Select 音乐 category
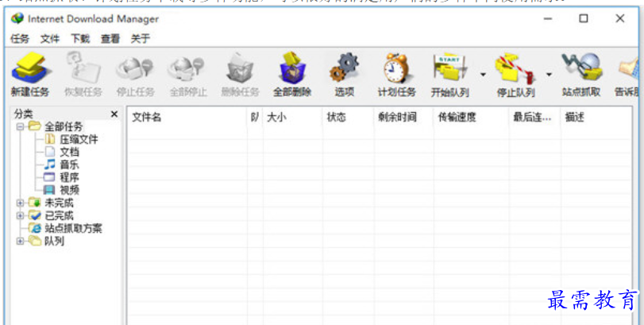 [x=69, y=164]
